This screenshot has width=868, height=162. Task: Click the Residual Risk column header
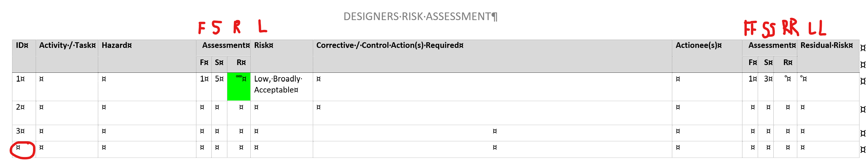[826, 45]
